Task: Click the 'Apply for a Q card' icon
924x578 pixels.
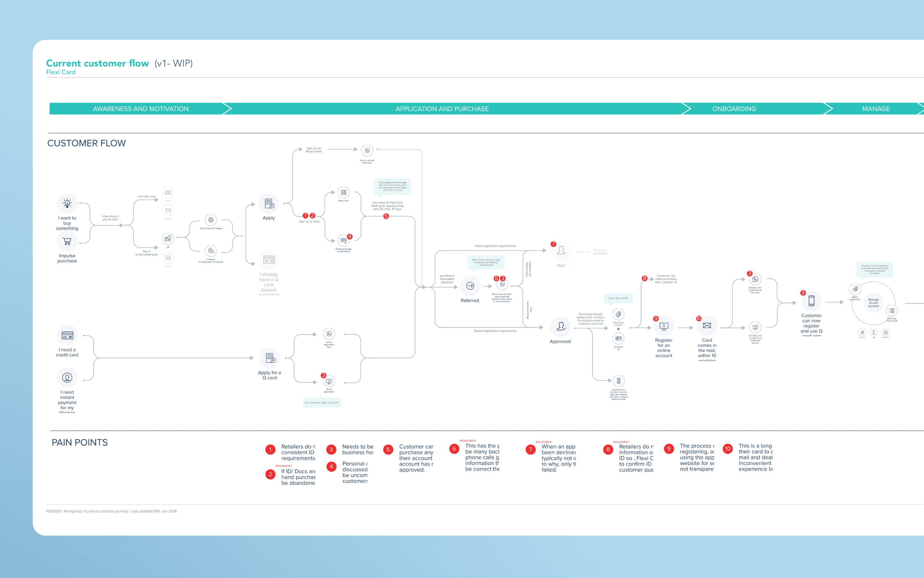Action: (269, 358)
